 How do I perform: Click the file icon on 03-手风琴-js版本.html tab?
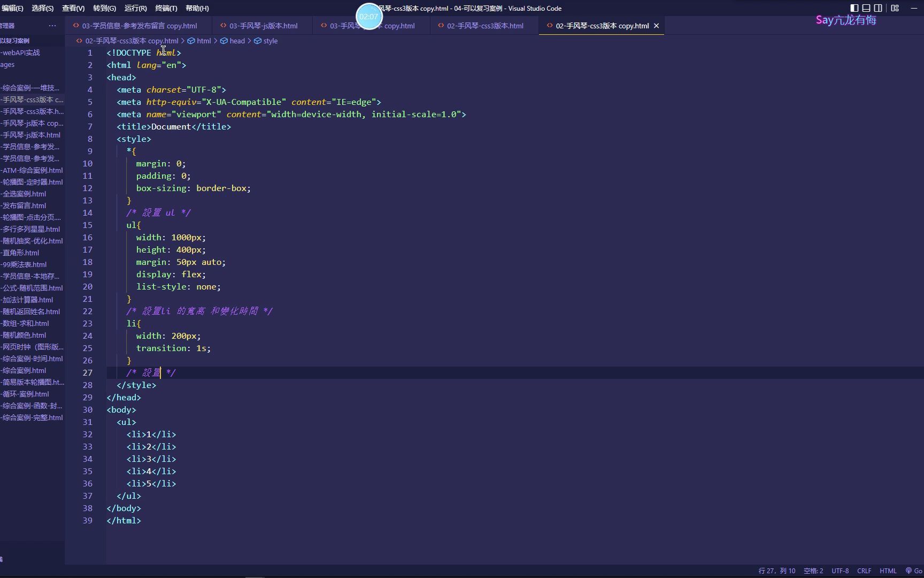coord(223,25)
